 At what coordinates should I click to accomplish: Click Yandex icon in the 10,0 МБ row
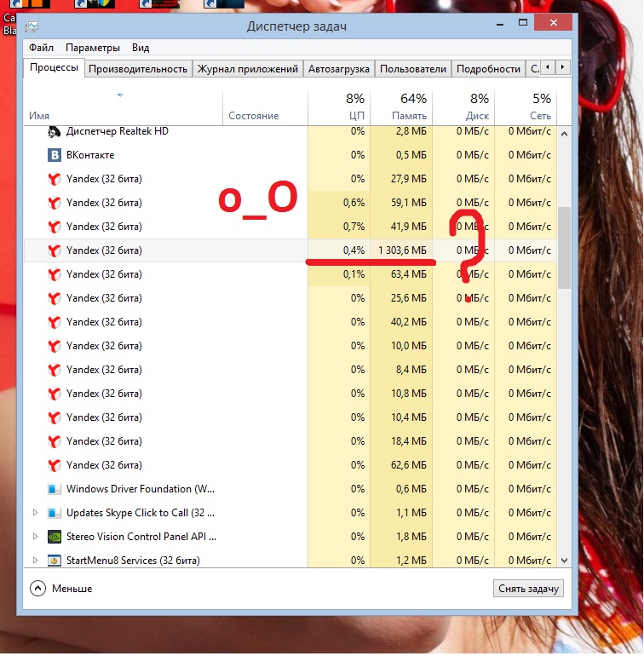[54, 346]
